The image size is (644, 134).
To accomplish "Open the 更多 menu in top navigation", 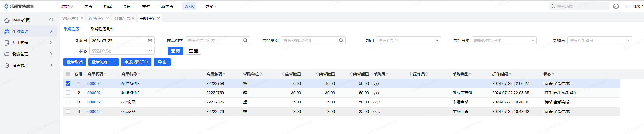I will click(210, 7).
